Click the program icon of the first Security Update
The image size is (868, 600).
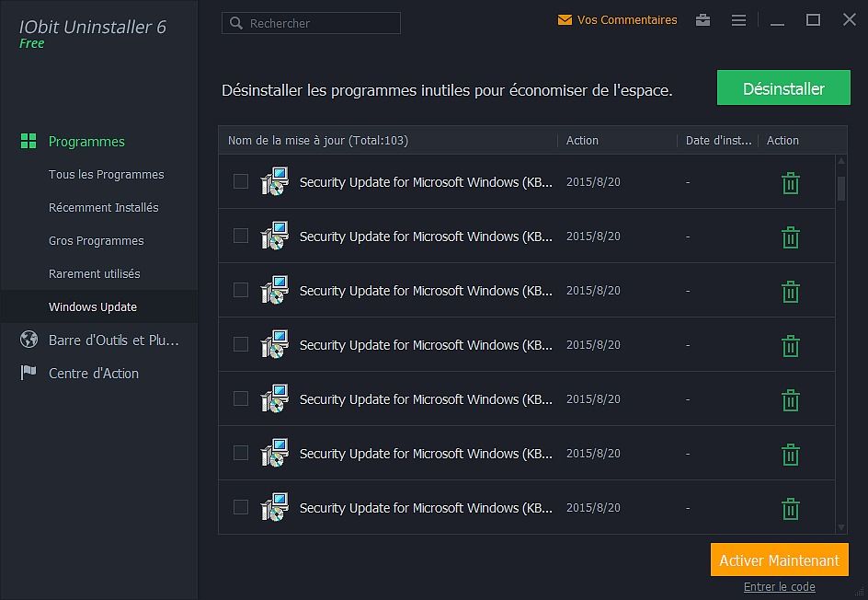tap(273, 181)
